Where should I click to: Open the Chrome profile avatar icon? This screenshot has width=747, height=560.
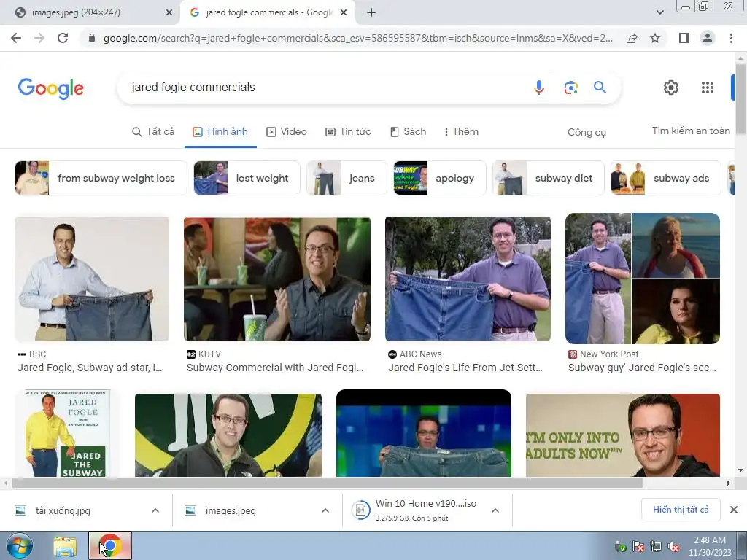pyautogui.click(x=708, y=38)
